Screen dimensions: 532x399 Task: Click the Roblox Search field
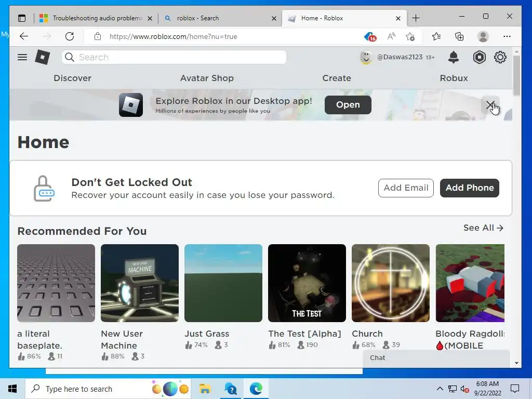(x=174, y=57)
